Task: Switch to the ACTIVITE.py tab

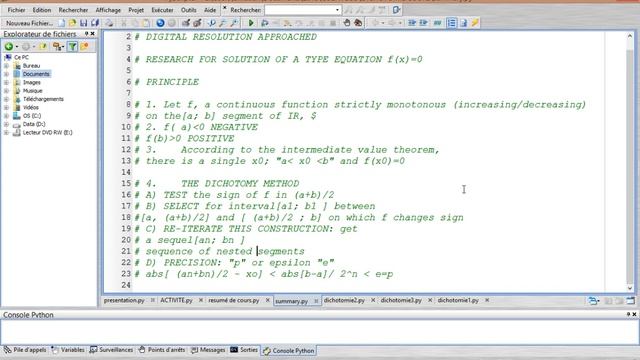Action: (176, 300)
